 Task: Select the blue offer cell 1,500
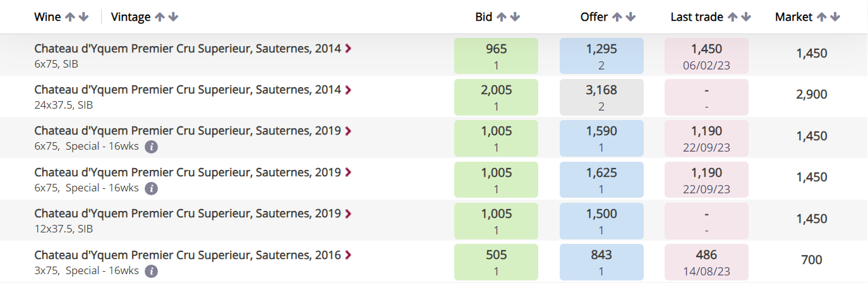coord(601,220)
